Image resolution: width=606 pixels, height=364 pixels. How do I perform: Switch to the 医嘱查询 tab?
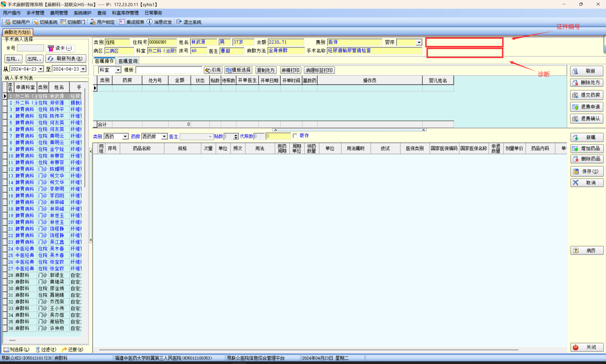(128, 61)
